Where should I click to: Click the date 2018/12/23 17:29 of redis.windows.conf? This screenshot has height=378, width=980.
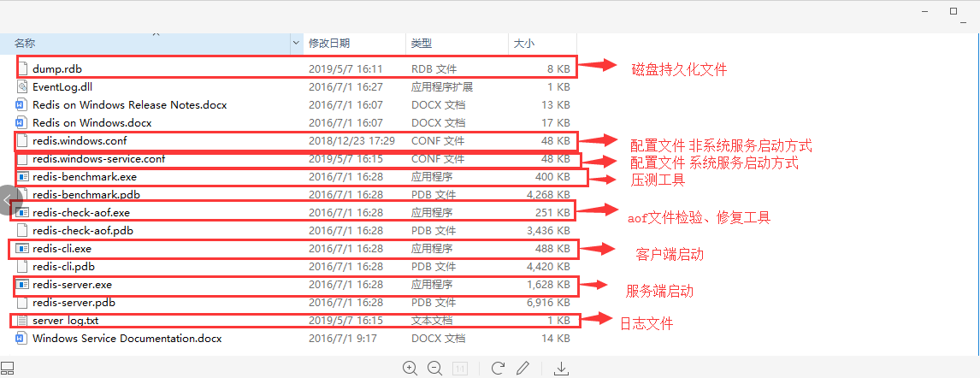[x=351, y=140]
